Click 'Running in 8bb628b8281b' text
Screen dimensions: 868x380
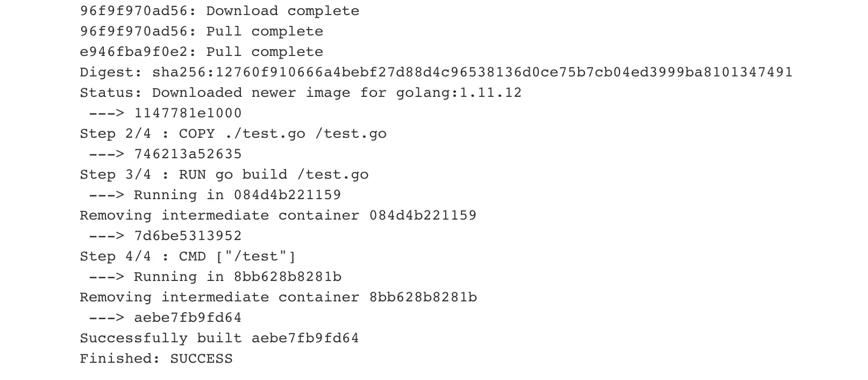238,277
